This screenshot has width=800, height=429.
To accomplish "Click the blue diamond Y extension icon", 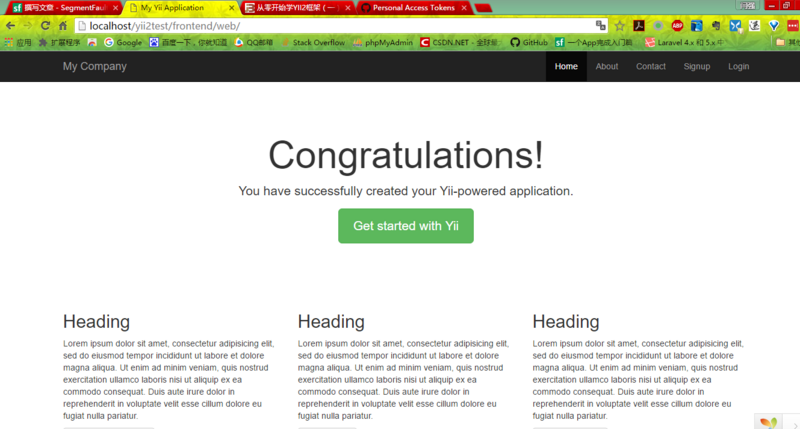I will coord(774,26).
